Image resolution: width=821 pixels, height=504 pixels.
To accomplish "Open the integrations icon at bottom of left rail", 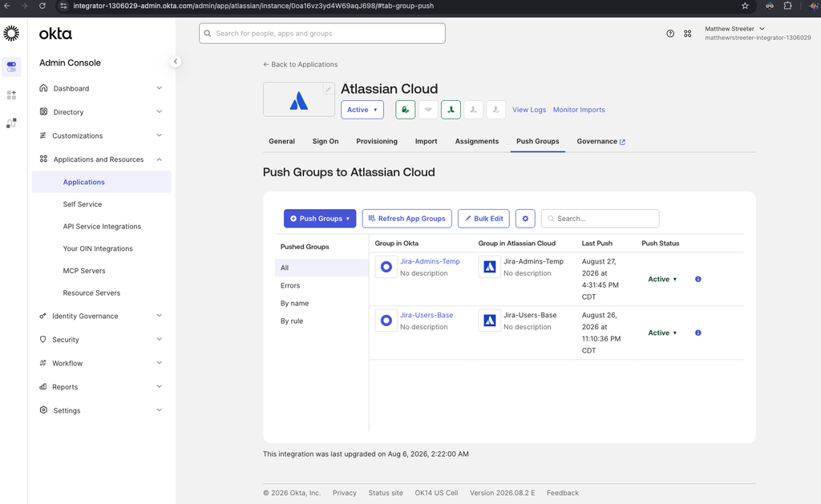I will (x=11, y=123).
